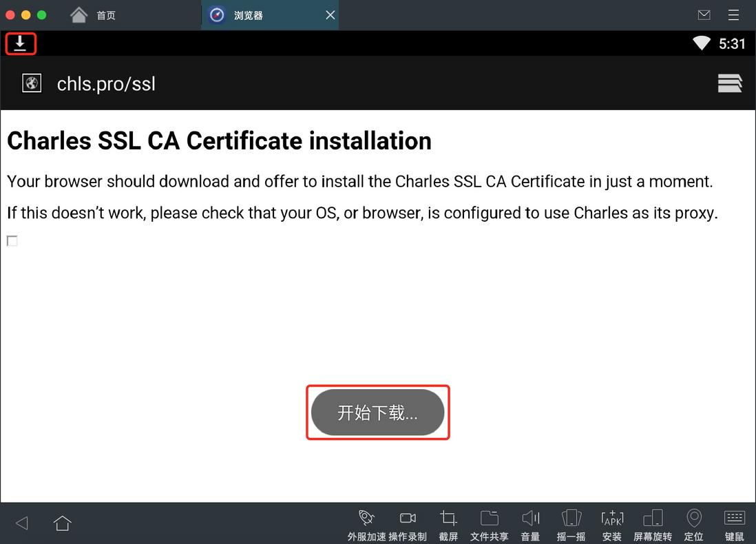Click the 5:31 clock in status bar

(x=732, y=44)
